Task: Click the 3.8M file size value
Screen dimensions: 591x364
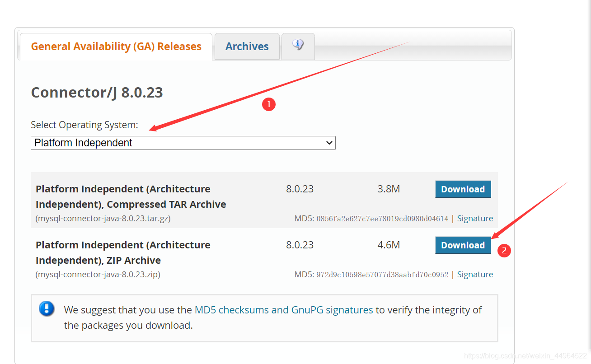Action: point(389,189)
